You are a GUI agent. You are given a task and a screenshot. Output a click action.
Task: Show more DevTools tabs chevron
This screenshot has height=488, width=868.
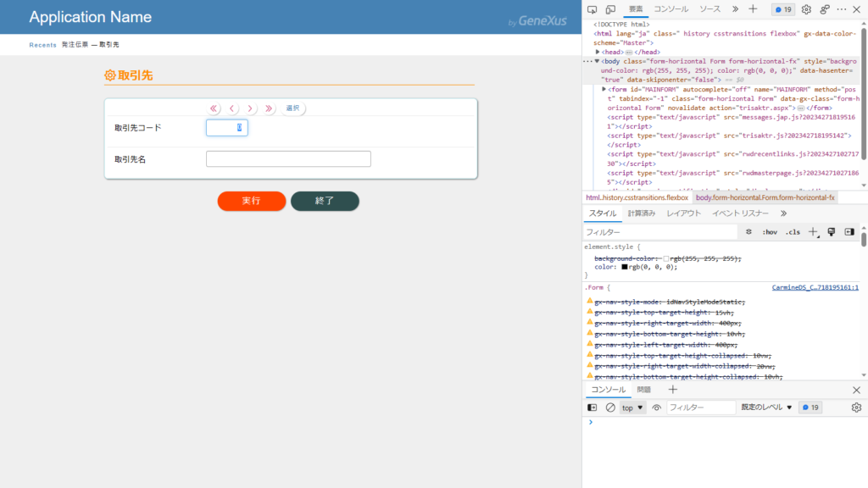tap(735, 9)
